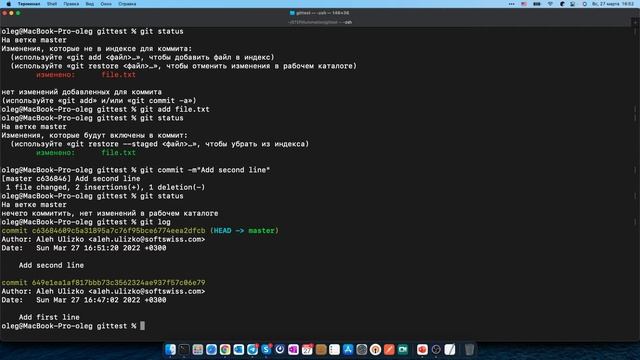Viewport: 640px width, 360px height.
Task: Click the battery status icon
Action: click(537, 4)
